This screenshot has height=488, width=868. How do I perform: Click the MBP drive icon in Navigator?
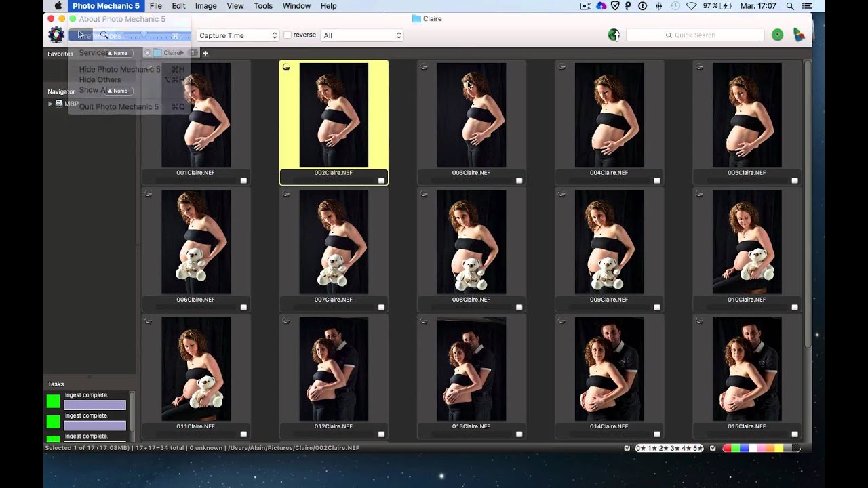coord(59,104)
